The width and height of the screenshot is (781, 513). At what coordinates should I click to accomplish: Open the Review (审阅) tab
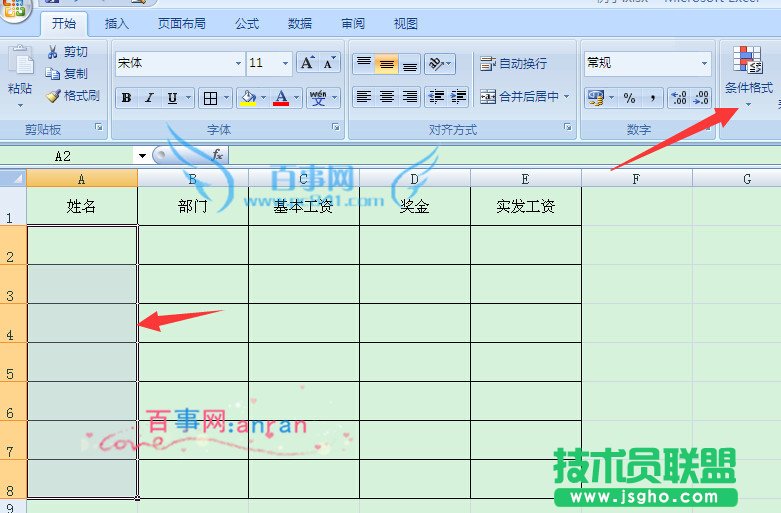(353, 23)
